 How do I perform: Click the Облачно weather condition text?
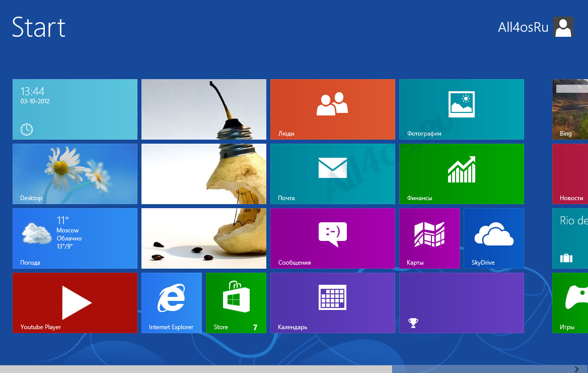coord(69,238)
